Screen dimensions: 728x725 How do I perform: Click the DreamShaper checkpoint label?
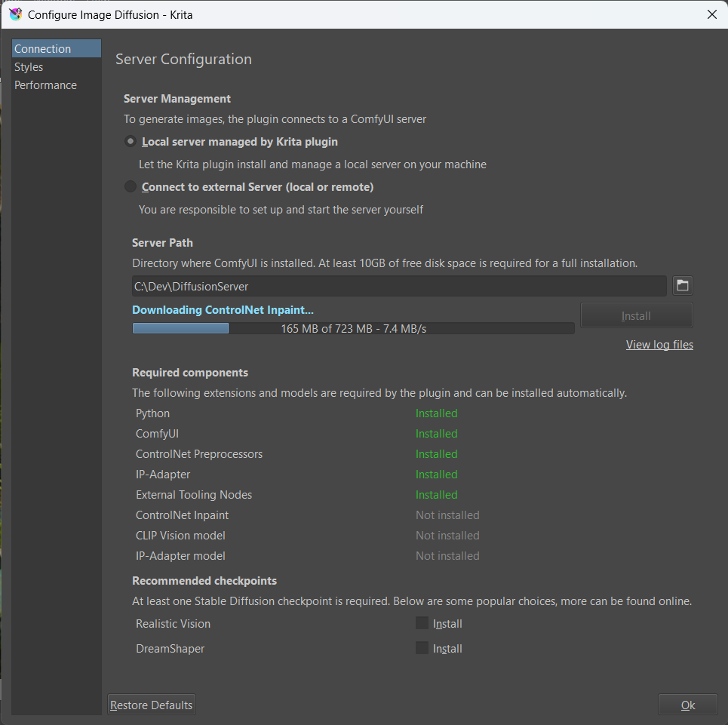(x=170, y=648)
